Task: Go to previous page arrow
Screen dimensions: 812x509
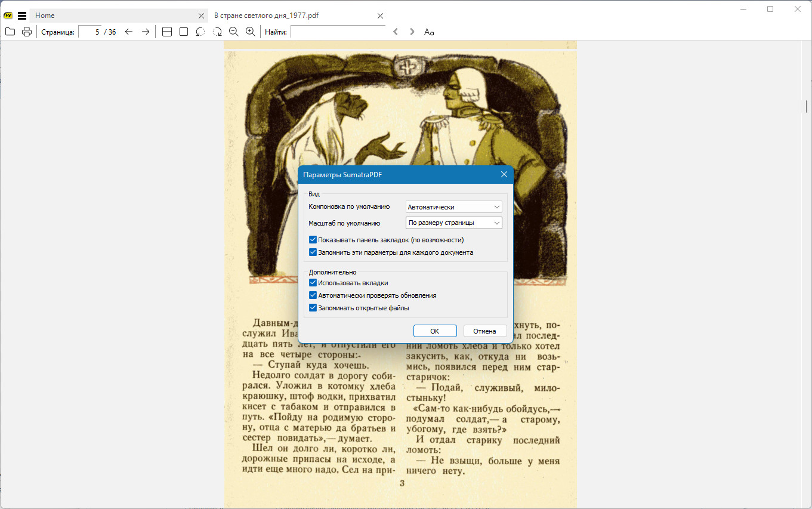Action: 129,32
